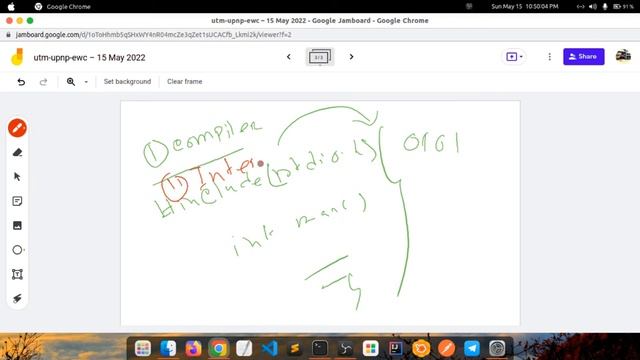Undo the last stroke
Image resolution: width=640 pixels, height=360 pixels.
click(21, 82)
